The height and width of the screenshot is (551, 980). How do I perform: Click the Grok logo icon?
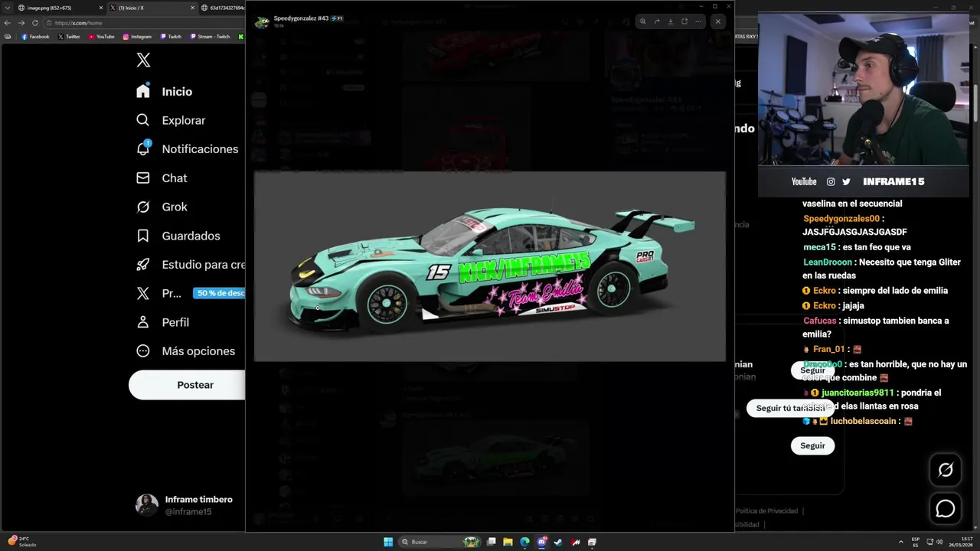(143, 207)
